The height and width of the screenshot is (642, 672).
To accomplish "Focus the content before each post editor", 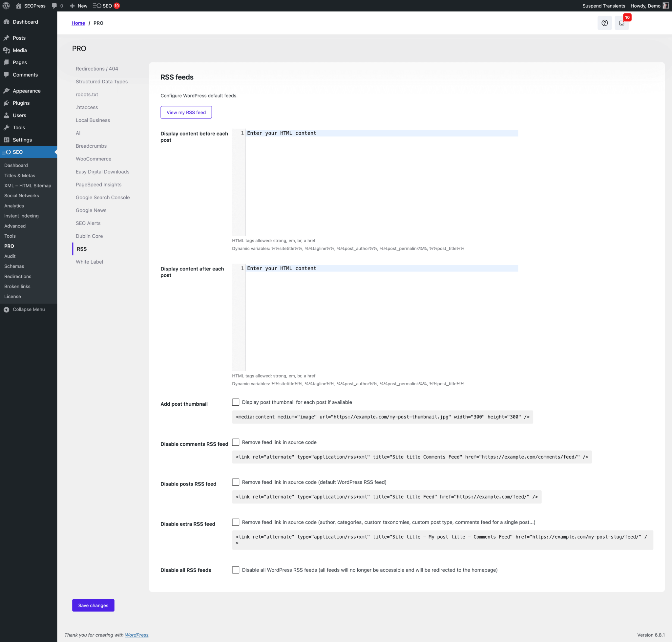I will (x=375, y=182).
